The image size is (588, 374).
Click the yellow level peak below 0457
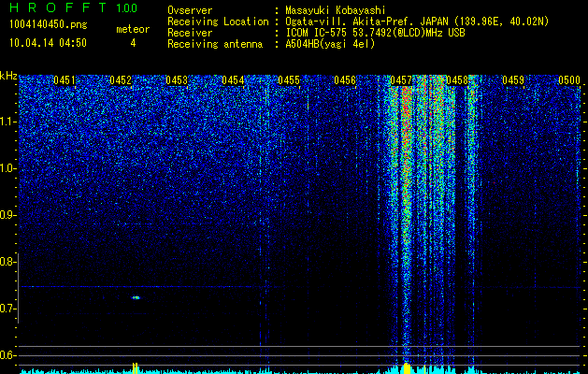pos(407,368)
